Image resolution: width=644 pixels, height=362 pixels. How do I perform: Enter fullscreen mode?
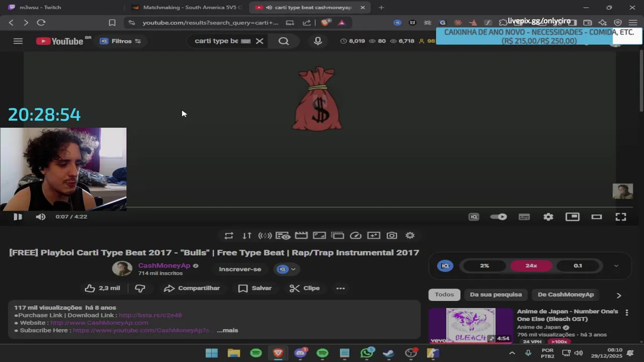pos(621,217)
